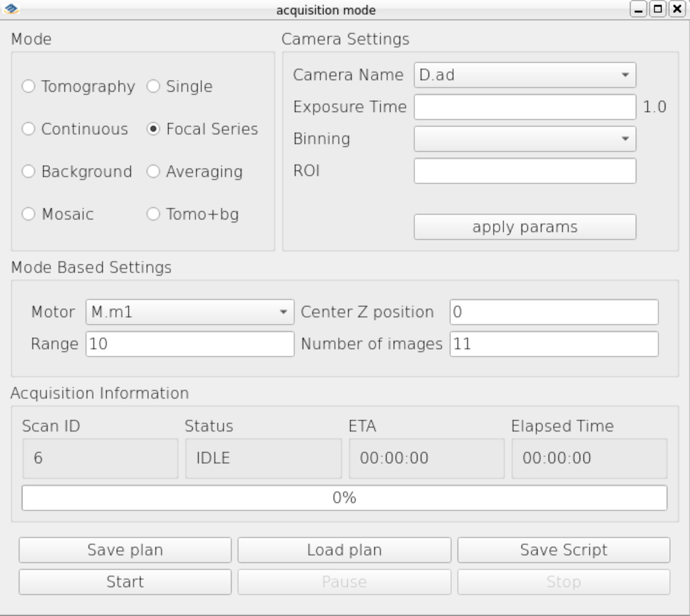690x616 pixels.
Task: Focus the ROI text field
Action: click(x=525, y=170)
